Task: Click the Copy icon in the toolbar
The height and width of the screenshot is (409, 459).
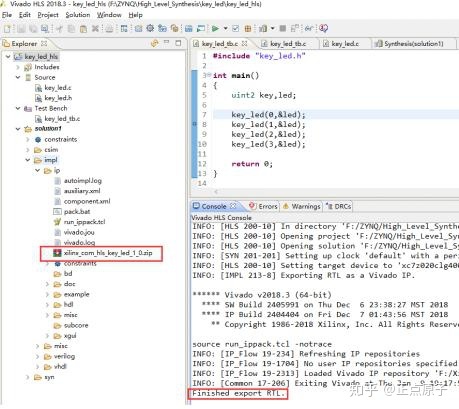Action: tap(71, 29)
